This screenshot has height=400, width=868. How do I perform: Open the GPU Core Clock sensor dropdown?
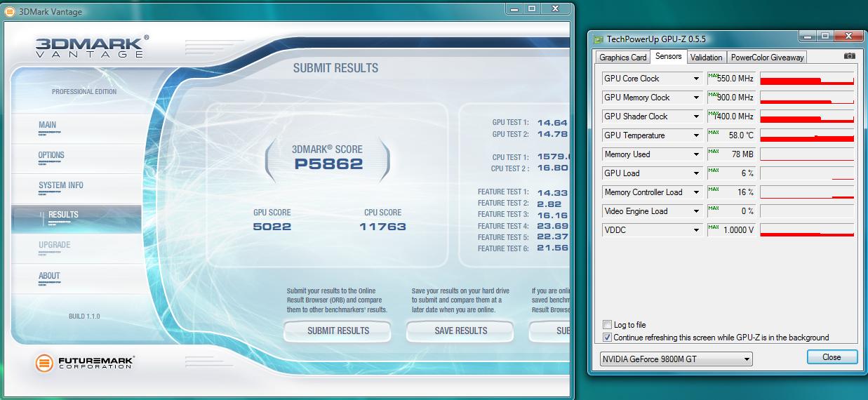(x=696, y=79)
